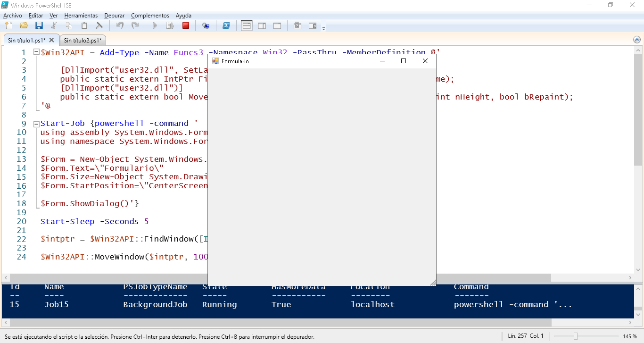644x343 pixels.
Task: Collapse the Start-Job block on line 9
Action: coord(36,124)
